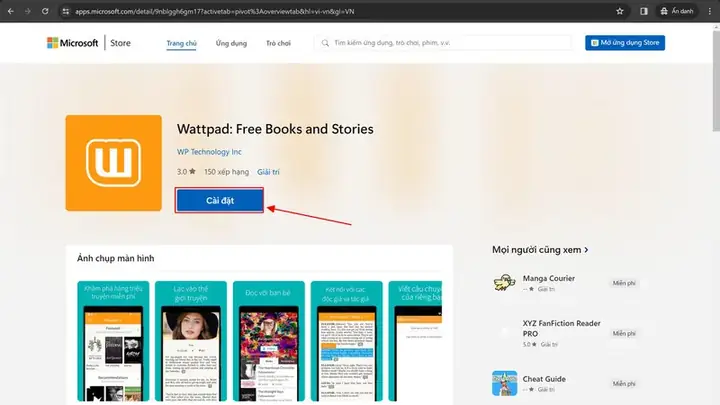Open Manga Courier app icon
The width and height of the screenshot is (720, 405).
coord(504,282)
